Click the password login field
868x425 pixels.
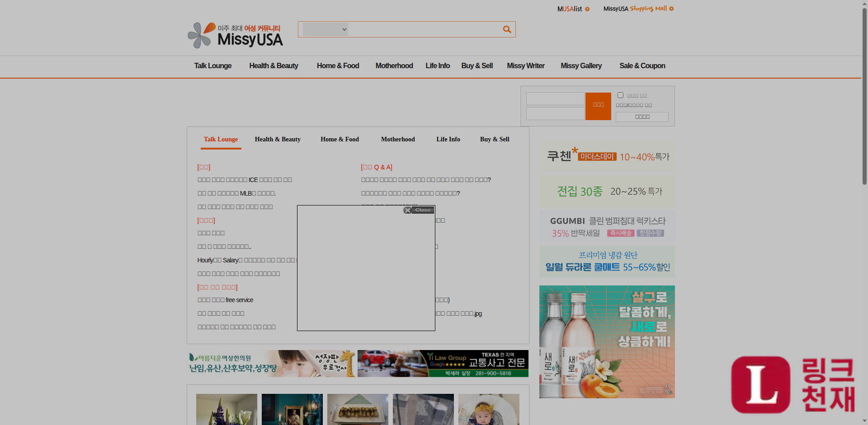click(555, 113)
